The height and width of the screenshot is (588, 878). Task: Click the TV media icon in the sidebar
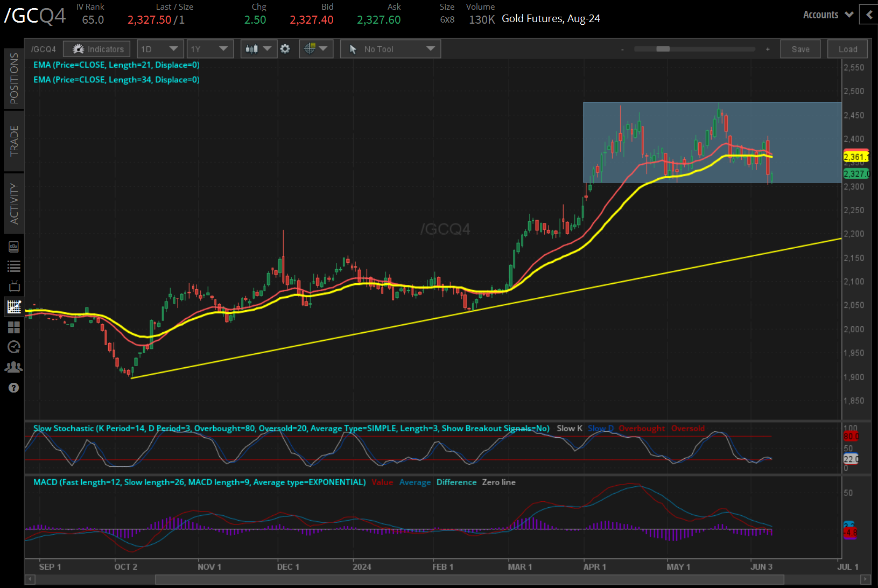[x=14, y=286]
